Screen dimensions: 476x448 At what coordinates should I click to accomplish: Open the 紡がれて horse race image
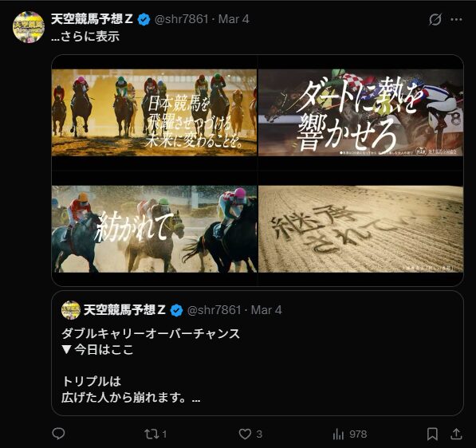[x=154, y=229]
